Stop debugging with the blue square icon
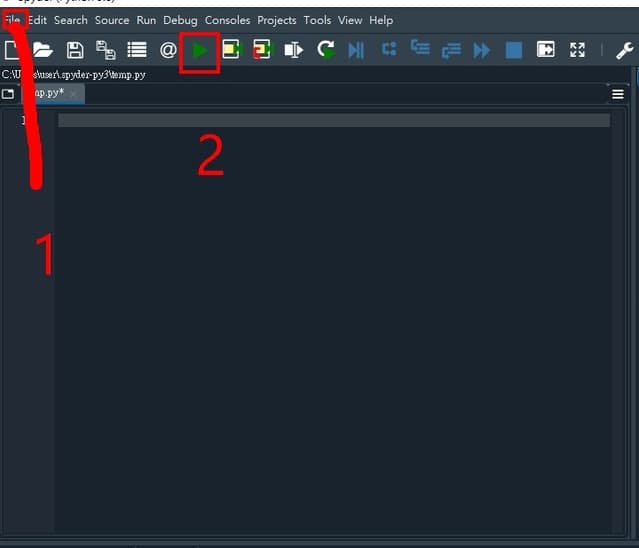Screen dimensions: 639x548 point(513,50)
